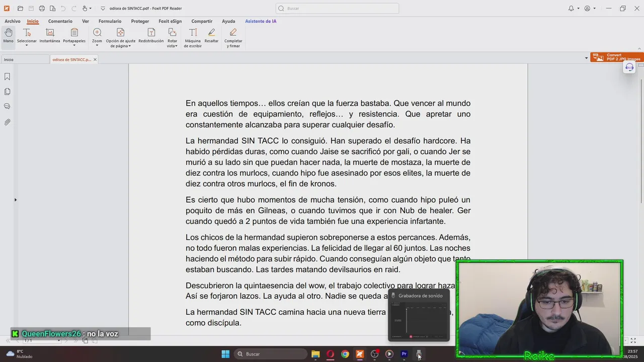
Task: Open File Explorer from the taskbar
Action: pyautogui.click(x=315, y=354)
